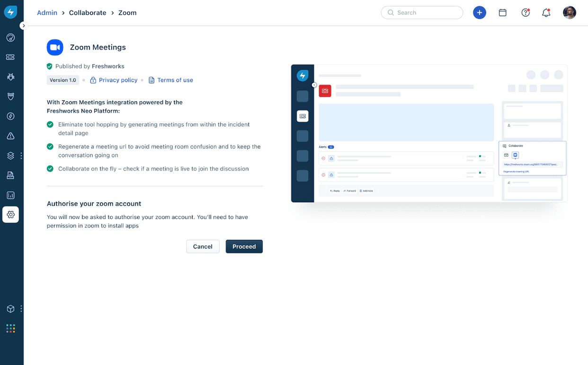Open the shield icon in sidebar
This screenshot has height=365, width=588.
[x=10, y=96]
